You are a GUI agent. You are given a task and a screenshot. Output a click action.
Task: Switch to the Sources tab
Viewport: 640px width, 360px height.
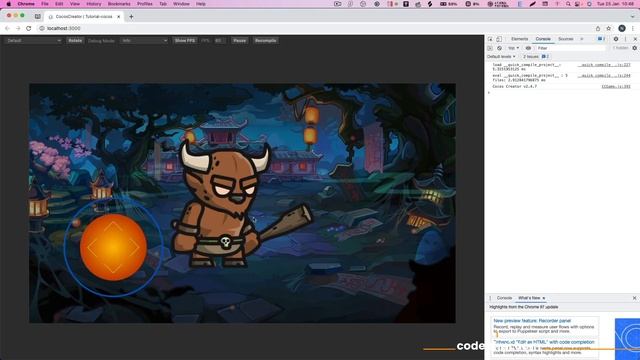566,39
